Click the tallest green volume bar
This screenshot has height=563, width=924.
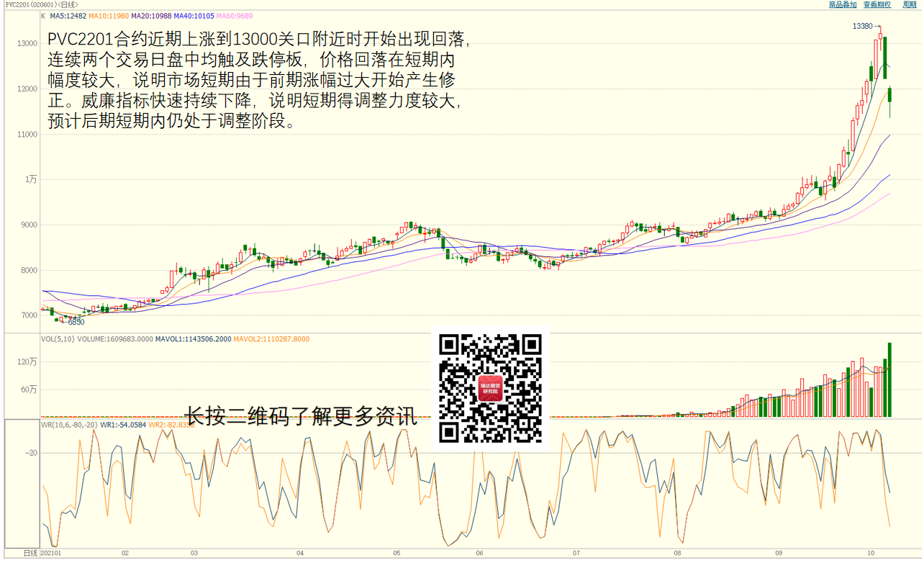[889, 379]
